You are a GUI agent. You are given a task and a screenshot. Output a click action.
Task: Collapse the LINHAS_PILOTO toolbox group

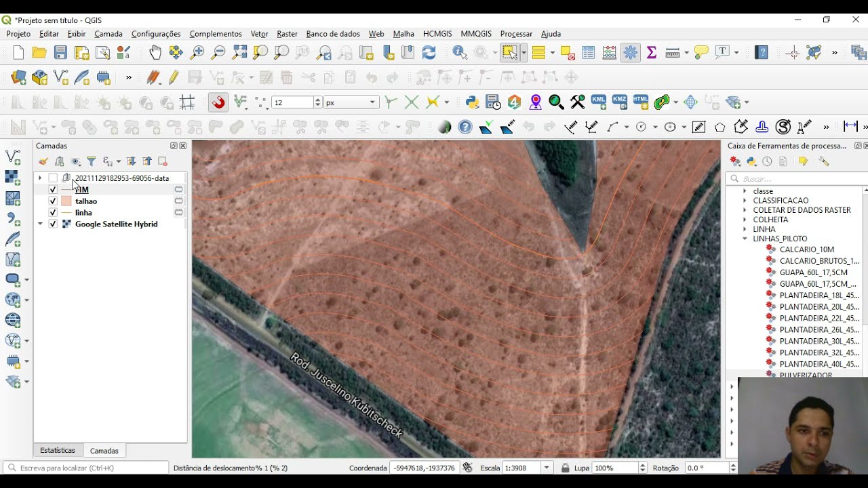(x=745, y=239)
